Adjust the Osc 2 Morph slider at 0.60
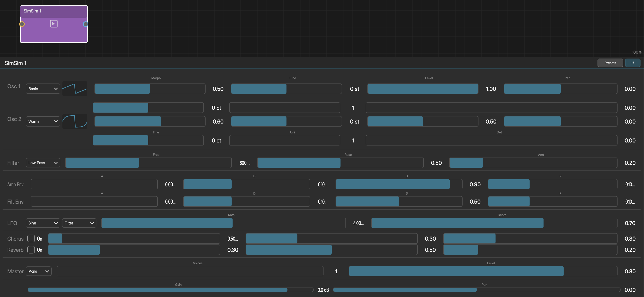This screenshot has width=644, height=297. 150,122
